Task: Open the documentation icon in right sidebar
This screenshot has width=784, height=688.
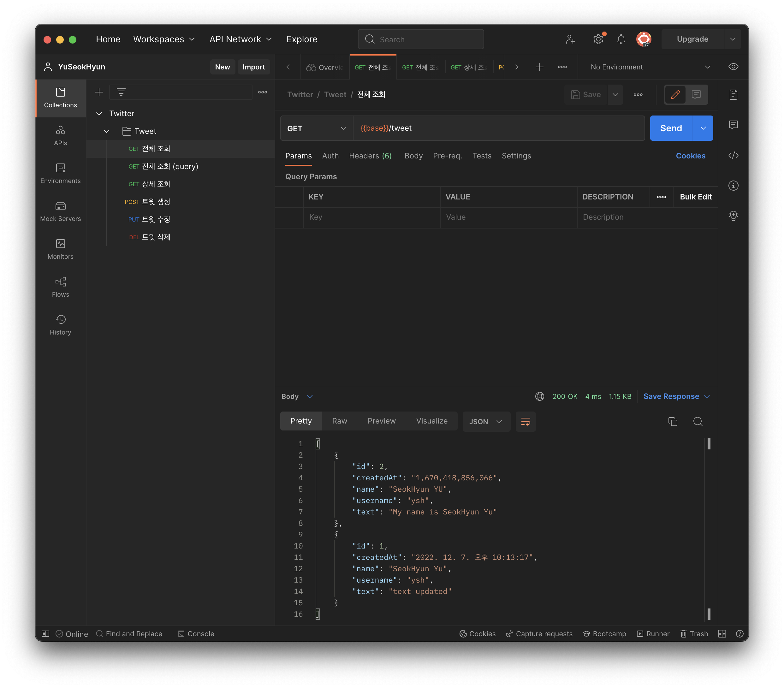Action: point(733,94)
